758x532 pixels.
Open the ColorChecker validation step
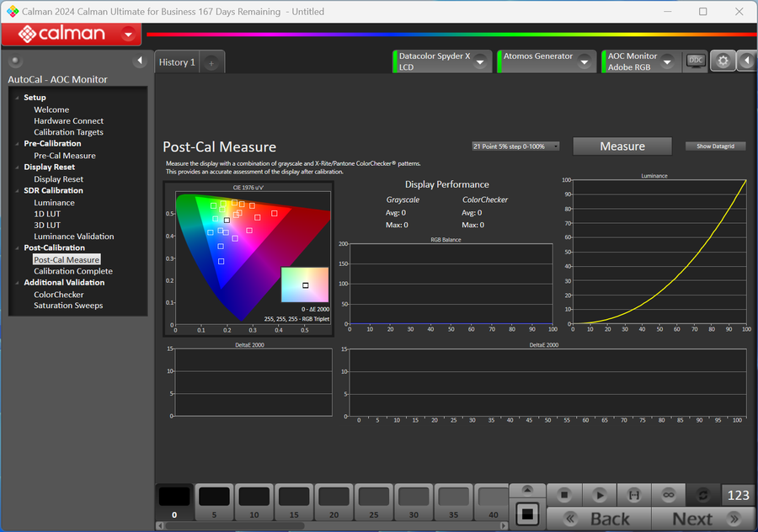pos(58,295)
